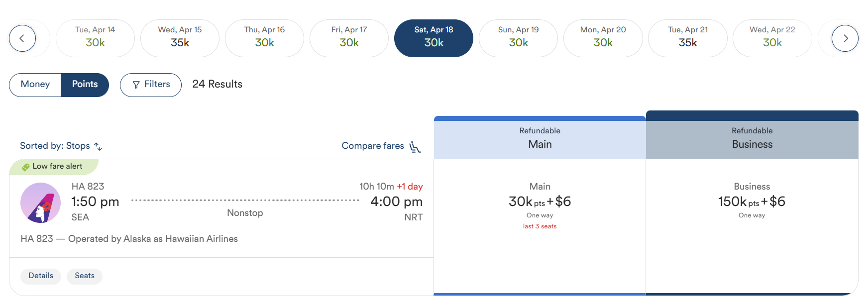Open the Seats view for HA 823

85,276
